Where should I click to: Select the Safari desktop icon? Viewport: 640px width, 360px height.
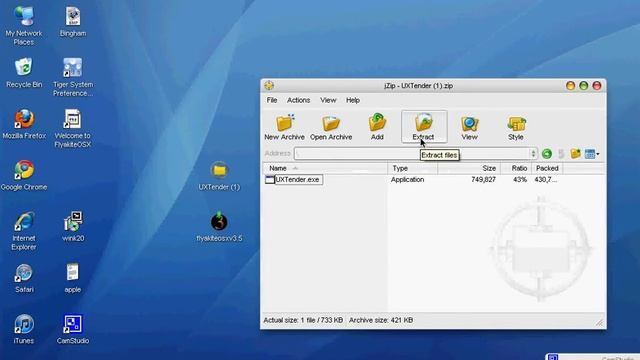[x=24, y=278]
